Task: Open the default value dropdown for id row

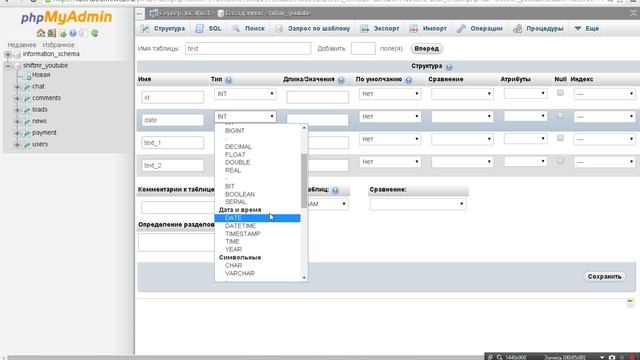Action: [x=390, y=94]
